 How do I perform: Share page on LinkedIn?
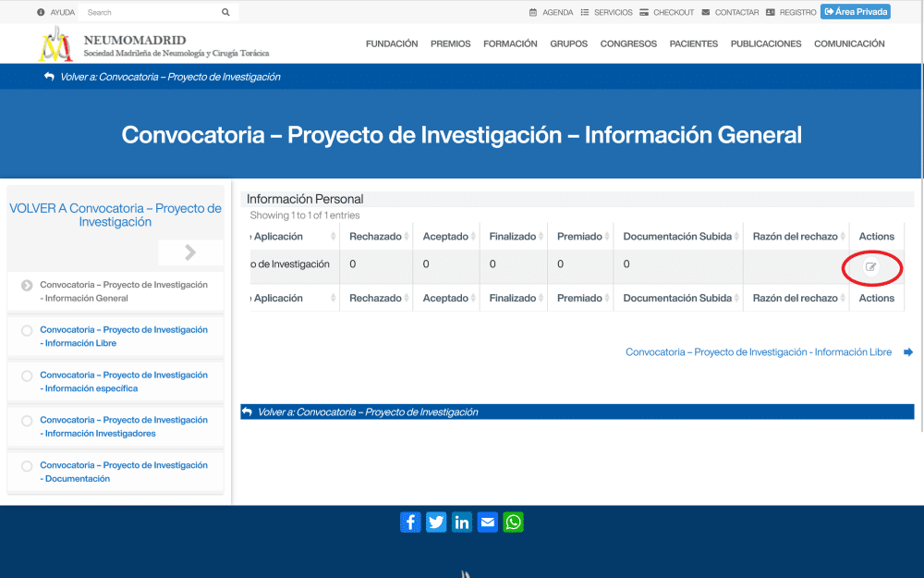tap(462, 522)
